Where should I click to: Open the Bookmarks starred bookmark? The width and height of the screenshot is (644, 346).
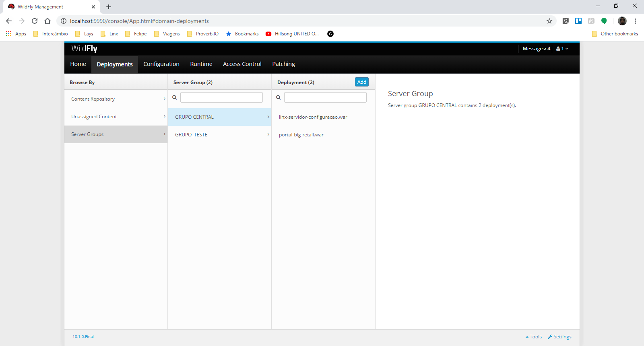point(242,34)
